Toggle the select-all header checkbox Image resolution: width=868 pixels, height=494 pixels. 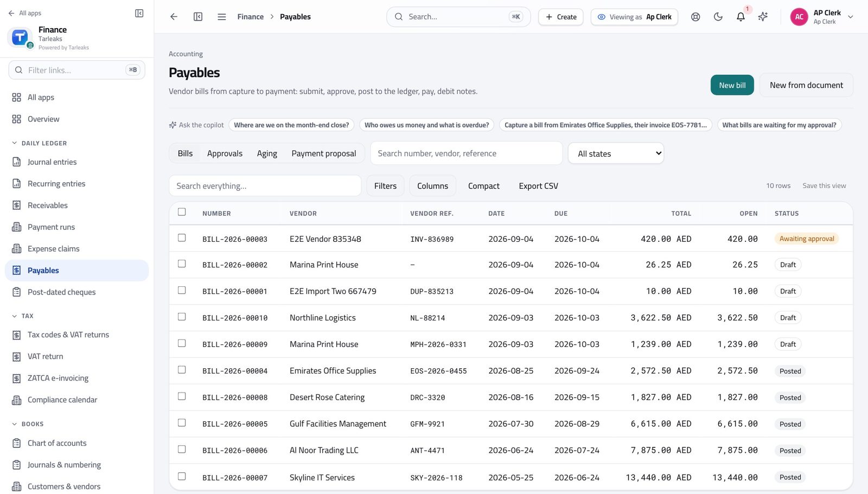coord(182,212)
